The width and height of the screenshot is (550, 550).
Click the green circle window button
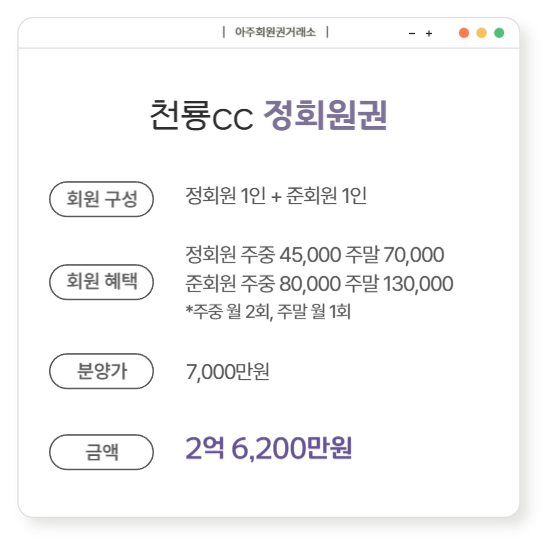coord(499,33)
